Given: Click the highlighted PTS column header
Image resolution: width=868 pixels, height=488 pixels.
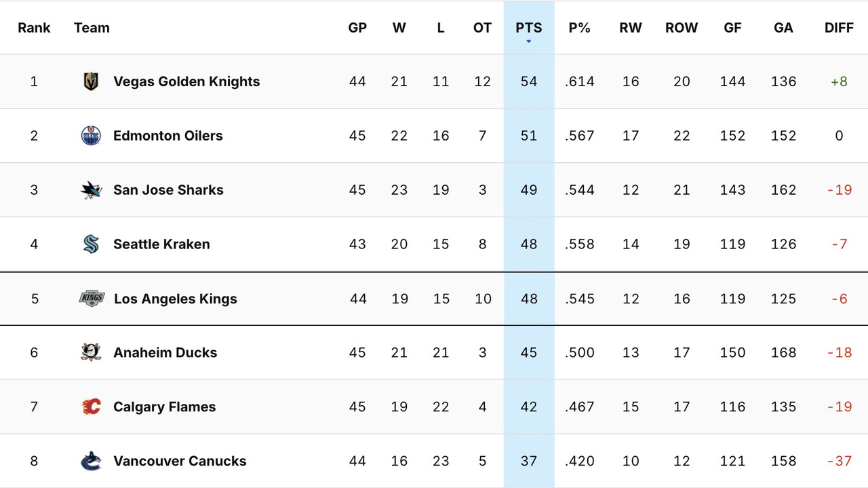Looking at the screenshot, I should coord(528,28).
